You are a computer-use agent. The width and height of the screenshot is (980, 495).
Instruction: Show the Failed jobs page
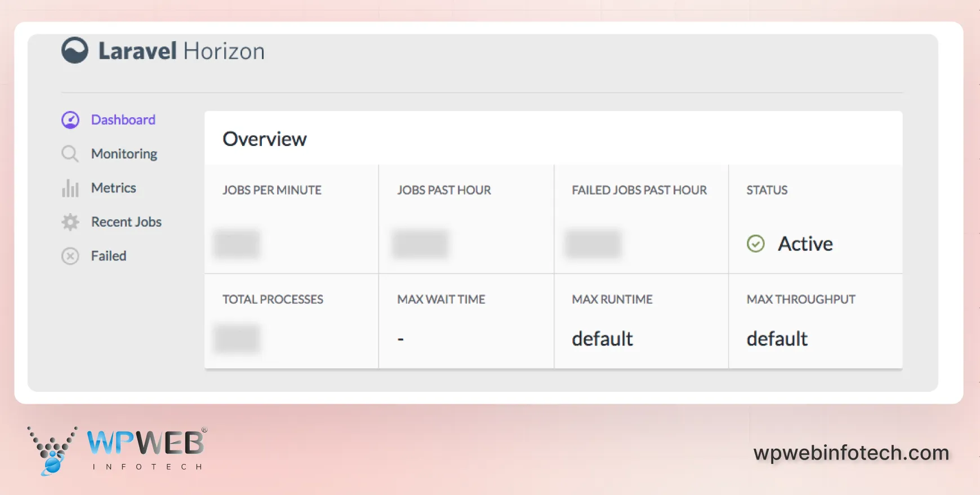[109, 256]
